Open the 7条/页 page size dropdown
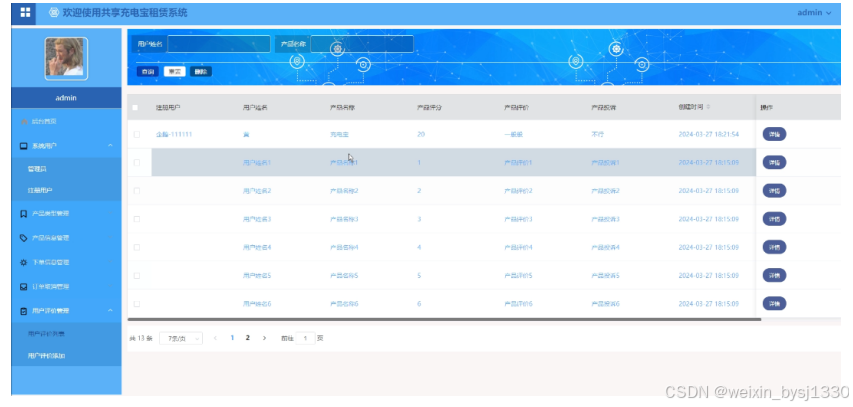 (181, 338)
